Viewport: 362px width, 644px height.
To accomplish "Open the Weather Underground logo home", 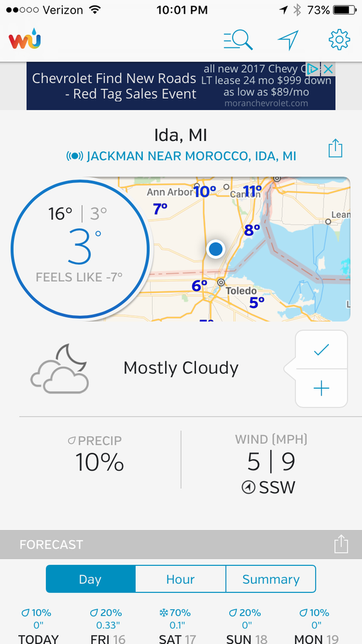I will pos(25,40).
